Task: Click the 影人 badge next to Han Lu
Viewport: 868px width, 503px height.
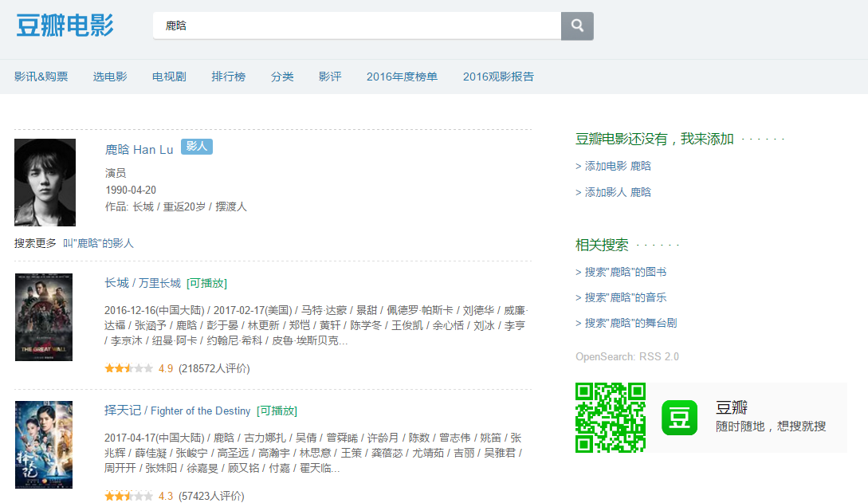Action: pyautogui.click(x=197, y=146)
